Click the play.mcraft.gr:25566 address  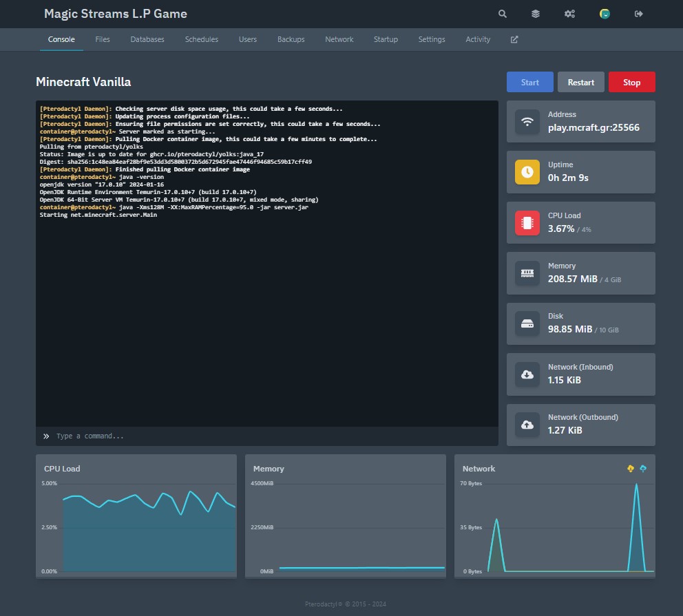click(x=593, y=127)
